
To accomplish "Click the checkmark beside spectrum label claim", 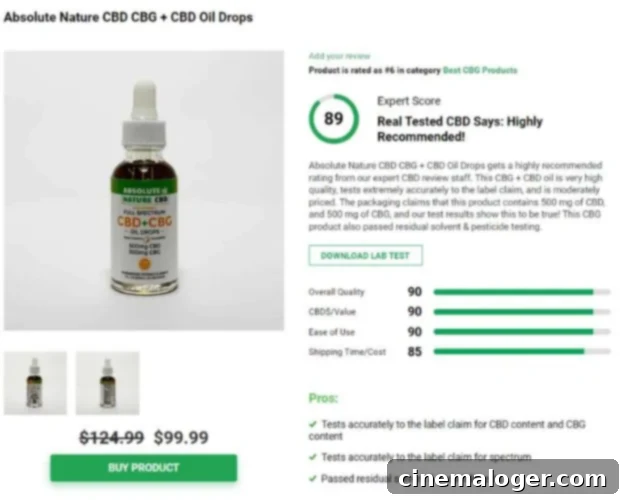I will [313, 457].
